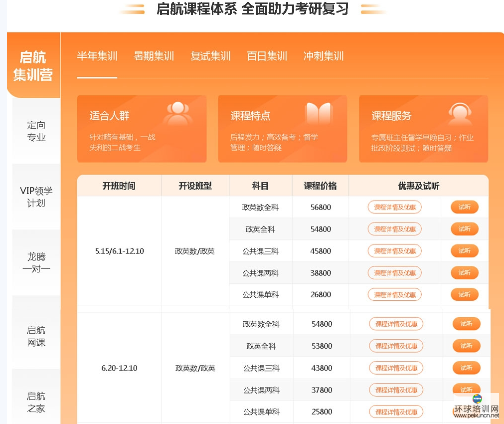Click the price 38800
Viewport: 504px width, 424px height.
coord(321,273)
